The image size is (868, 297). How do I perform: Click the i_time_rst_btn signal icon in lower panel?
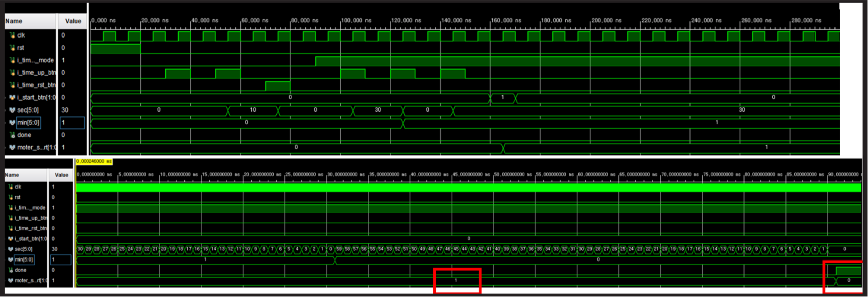[10, 228]
